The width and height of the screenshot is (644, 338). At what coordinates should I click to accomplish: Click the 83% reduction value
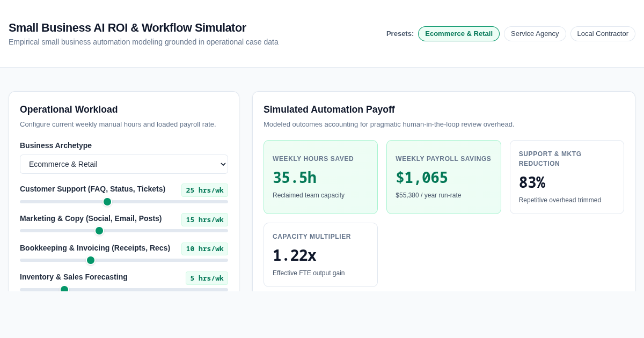point(532,182)
